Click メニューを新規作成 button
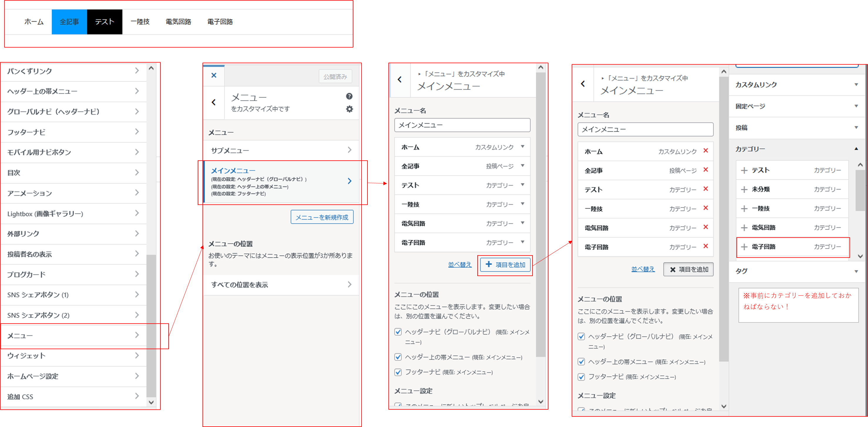 coord(322,217)
